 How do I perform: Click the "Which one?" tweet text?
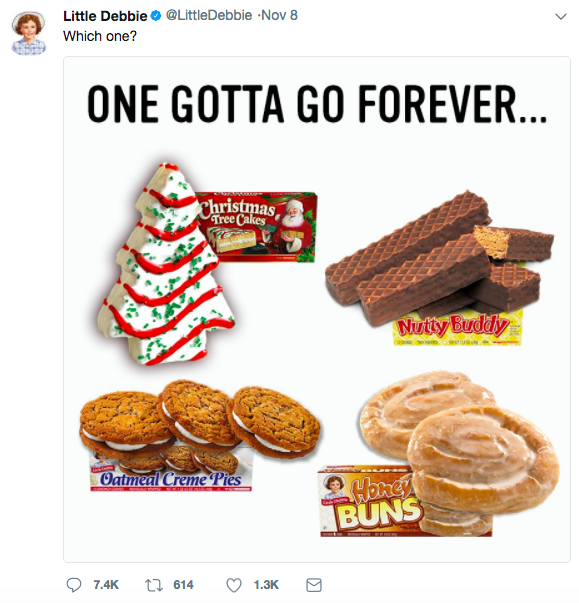tap(100, 36)
